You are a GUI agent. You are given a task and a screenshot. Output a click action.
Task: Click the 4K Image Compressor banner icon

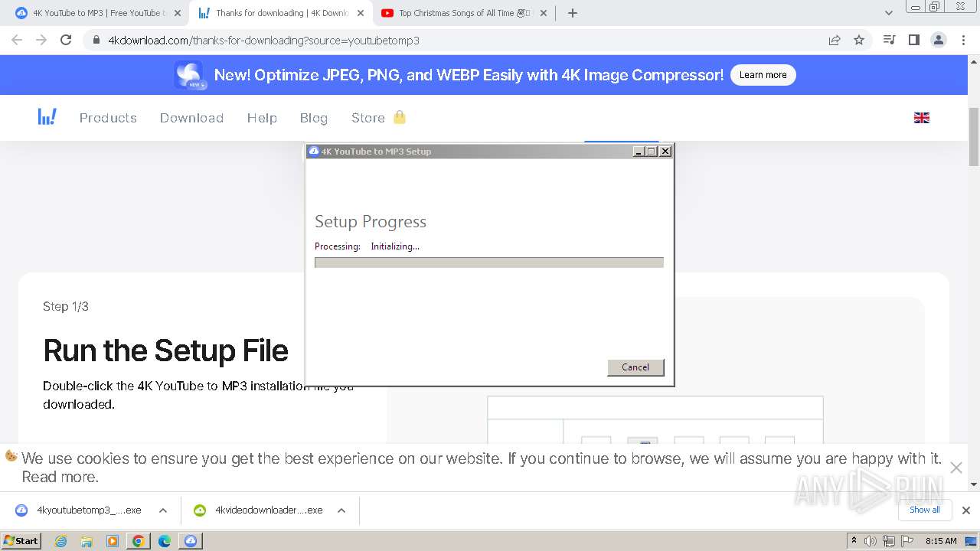tap(189, 75)
